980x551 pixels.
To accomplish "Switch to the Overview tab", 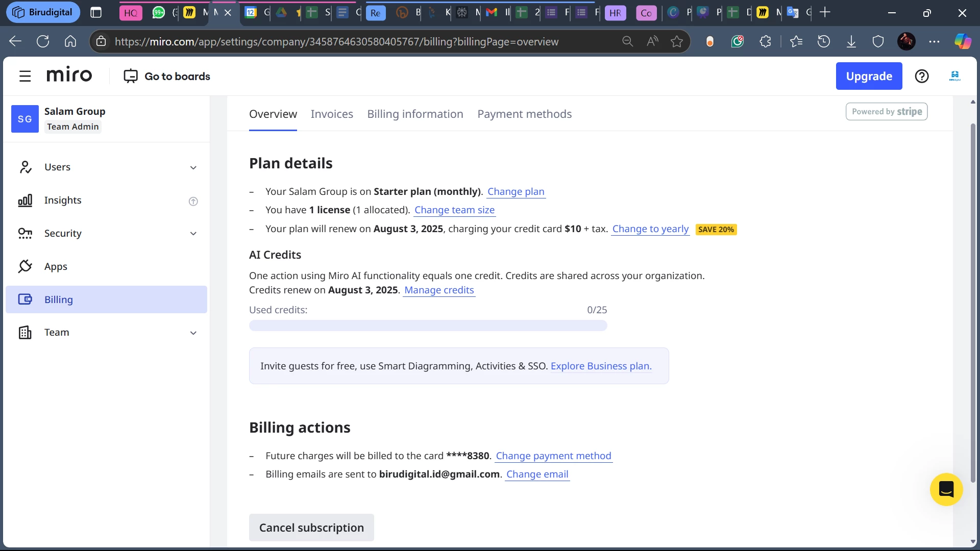I will coord(273,114).
